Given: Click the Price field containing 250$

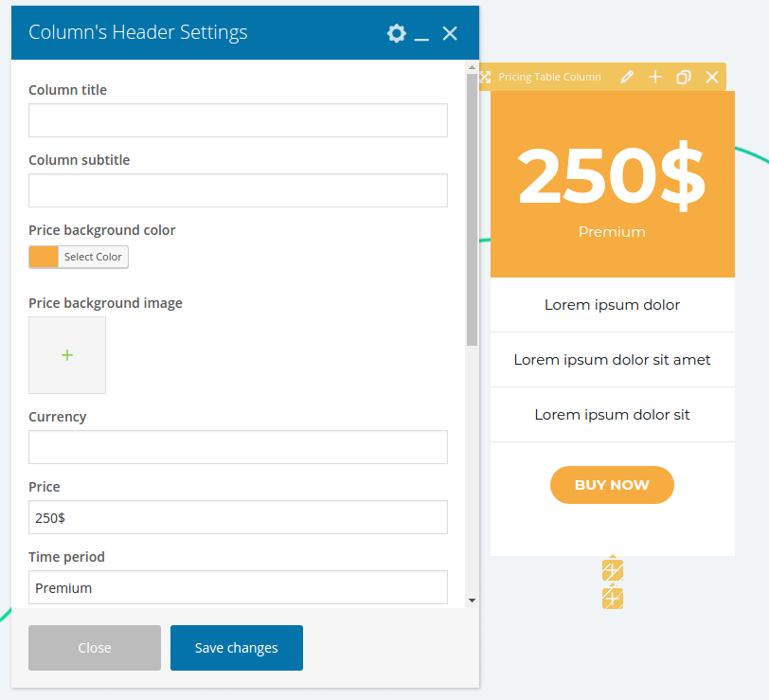Looking at the screenshot, I should (238, 517).
